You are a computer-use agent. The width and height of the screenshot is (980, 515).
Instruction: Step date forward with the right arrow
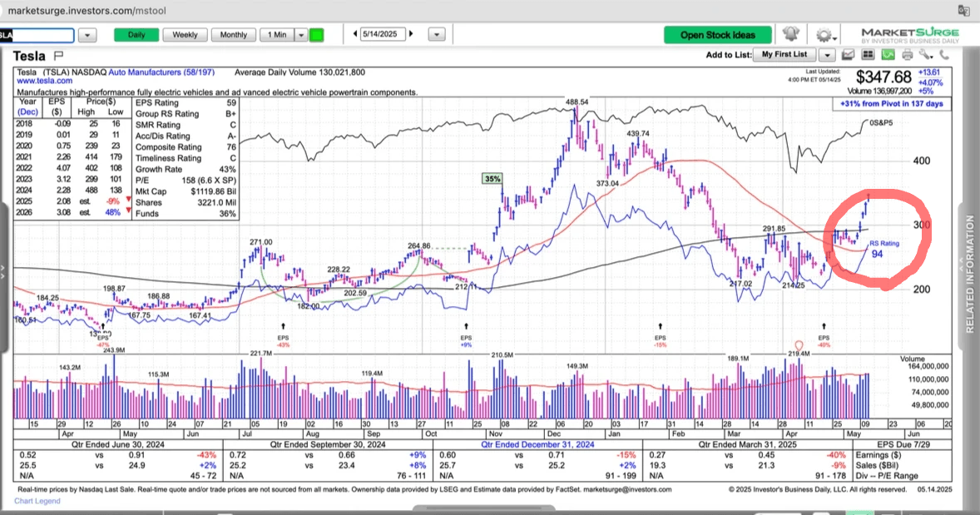(x=411, y=34)
